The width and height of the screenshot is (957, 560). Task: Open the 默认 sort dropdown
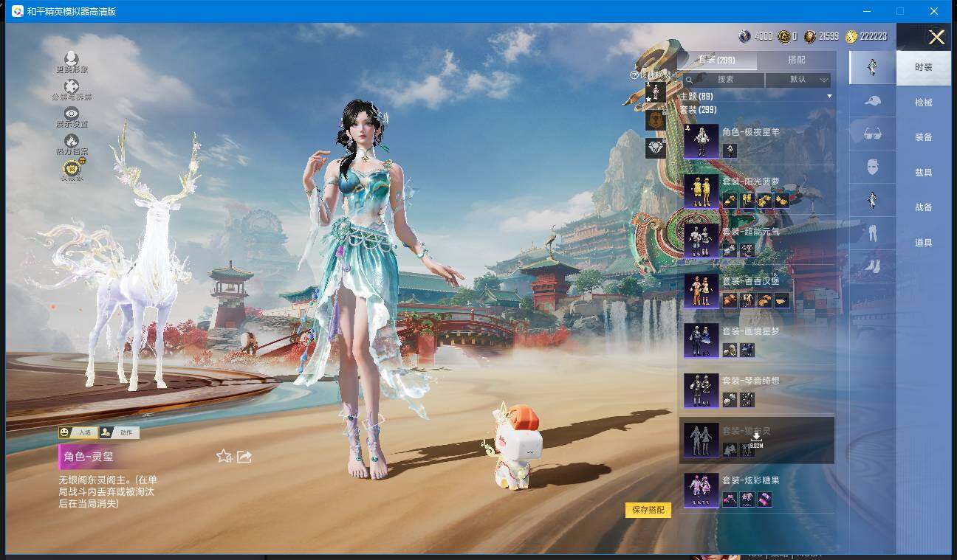[x=798, y=80]
